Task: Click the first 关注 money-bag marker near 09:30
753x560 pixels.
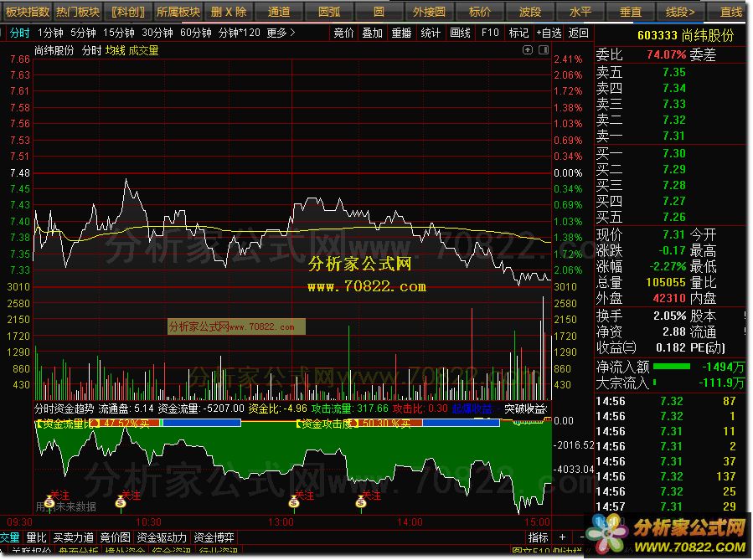Action: (x=50, y=503)
